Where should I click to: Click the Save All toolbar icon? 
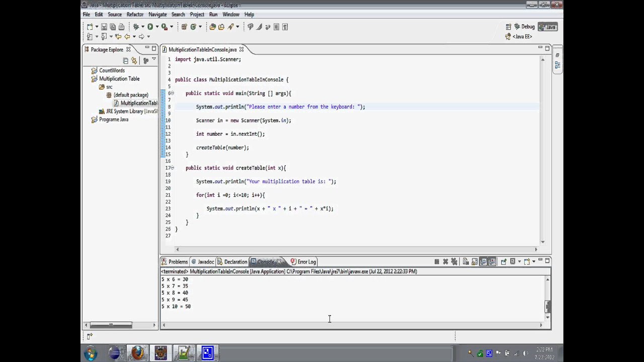113,27
